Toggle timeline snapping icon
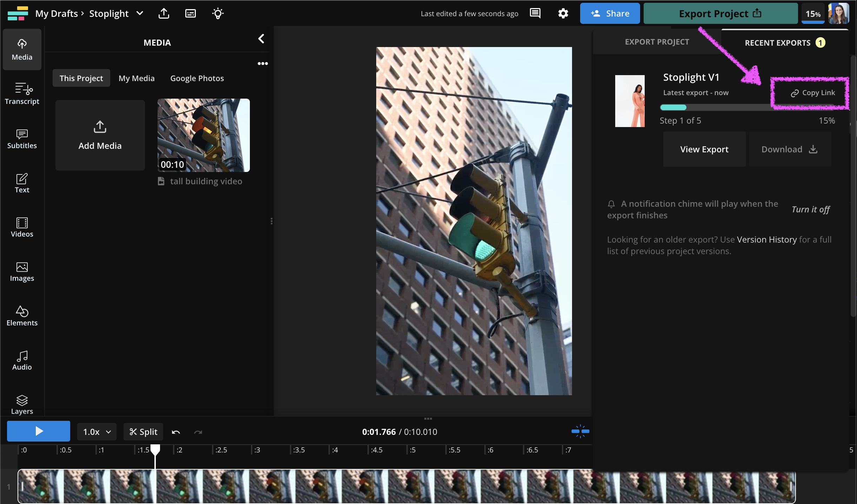The height and width of the screenshot is (504, 857). [580, 431]
